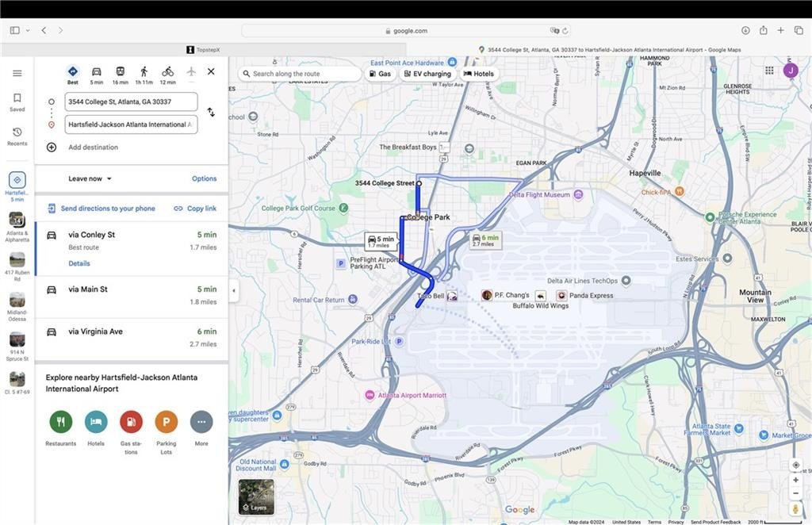Image resolution: width=812 pixels, height=525 pixels.
Task: Select the via Virginia Ave route
Action: coord(132,339)
